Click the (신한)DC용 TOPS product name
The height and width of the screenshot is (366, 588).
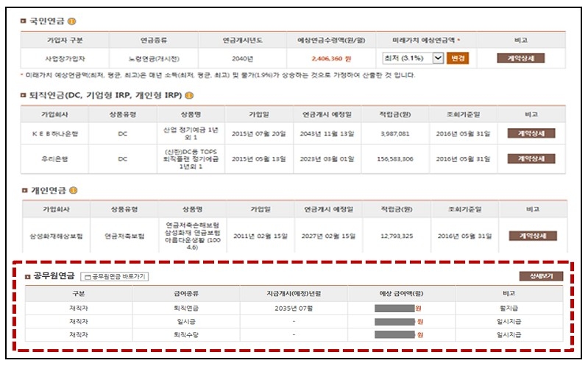tap(191, 159)
